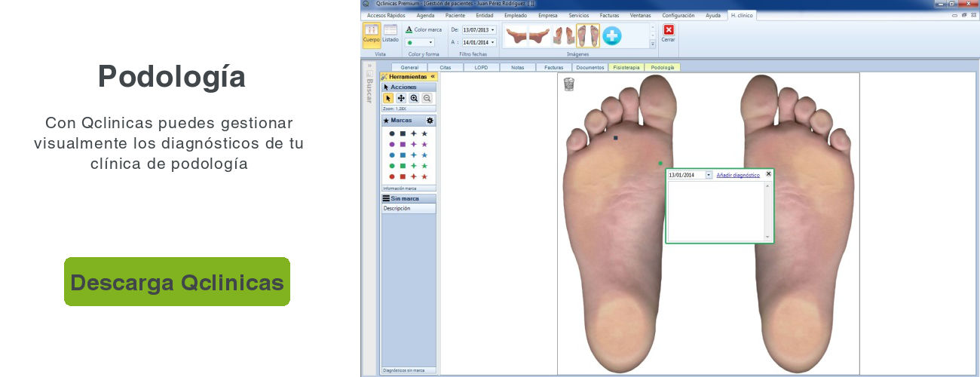Pick the dark navy four-point star mark
This screenshot has width=980, height=377.
coord(413,133)
